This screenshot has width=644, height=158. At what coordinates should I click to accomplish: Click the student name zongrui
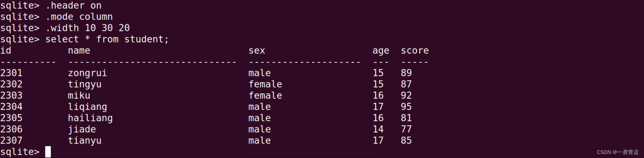pos(87,73)
